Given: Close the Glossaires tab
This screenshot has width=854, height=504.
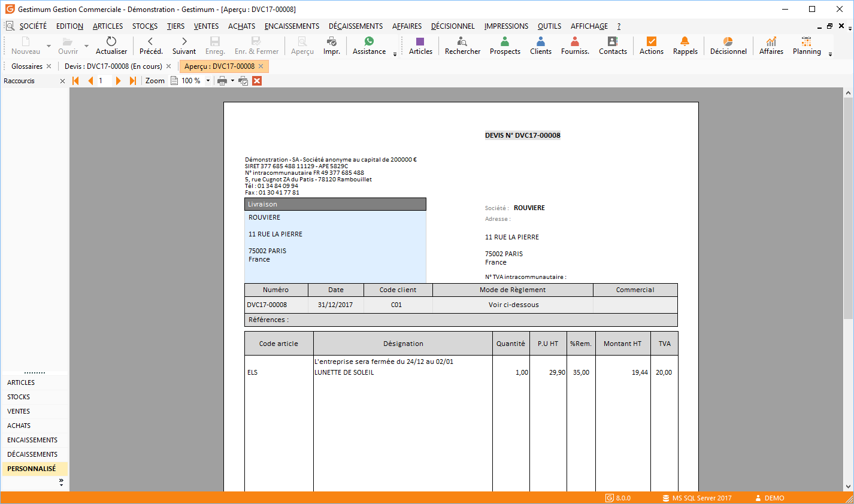Looking at the screenshot, I should tap(49, 66).
